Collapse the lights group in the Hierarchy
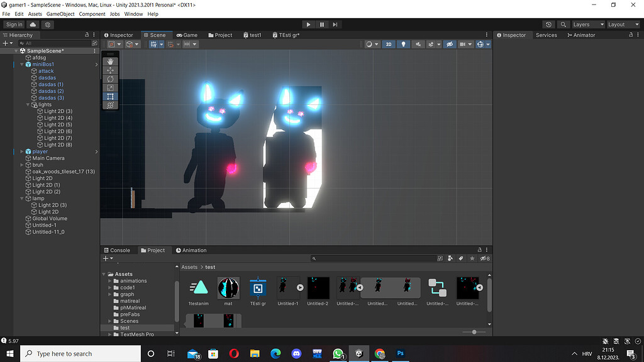The image size is (644, 362). (x=26, y=104)
